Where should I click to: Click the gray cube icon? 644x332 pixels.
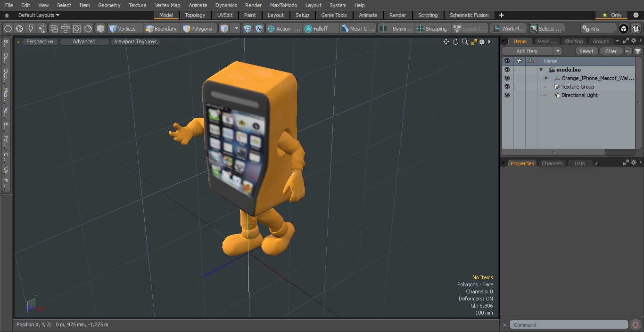[x=100, y=29]
